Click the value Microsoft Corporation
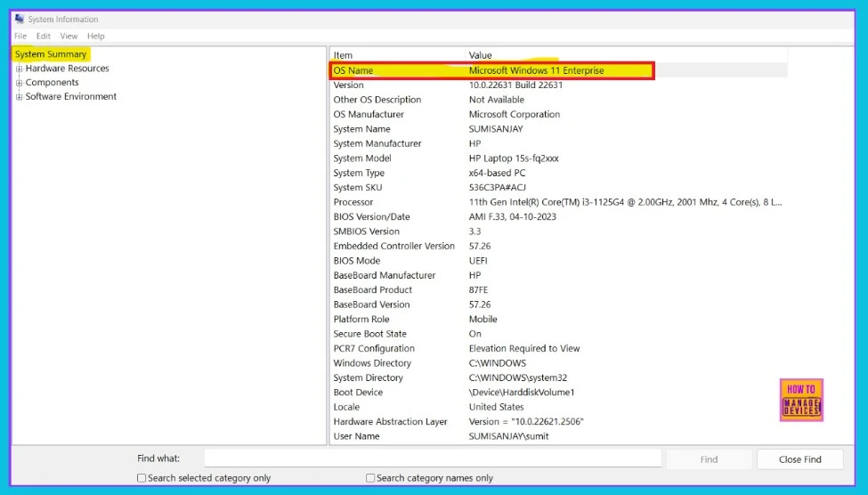 point(515,114)
